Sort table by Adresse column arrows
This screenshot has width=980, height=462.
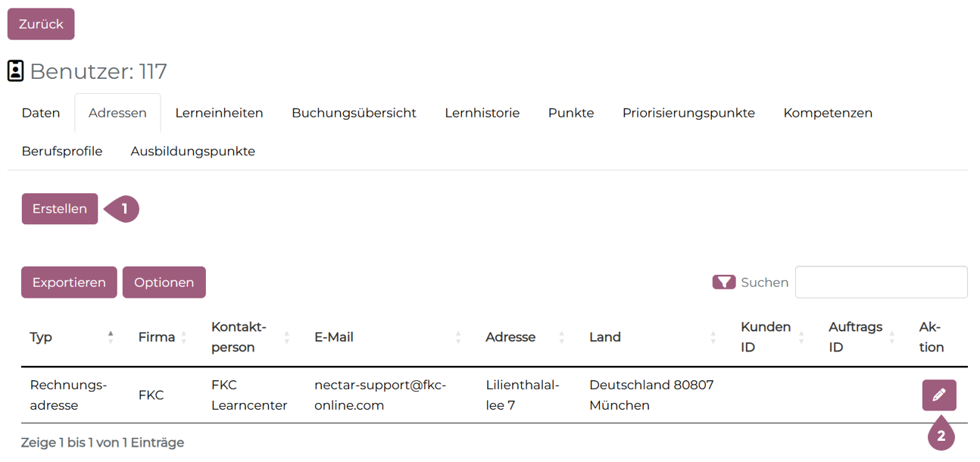pyautogui.click(x=561, y=337)
